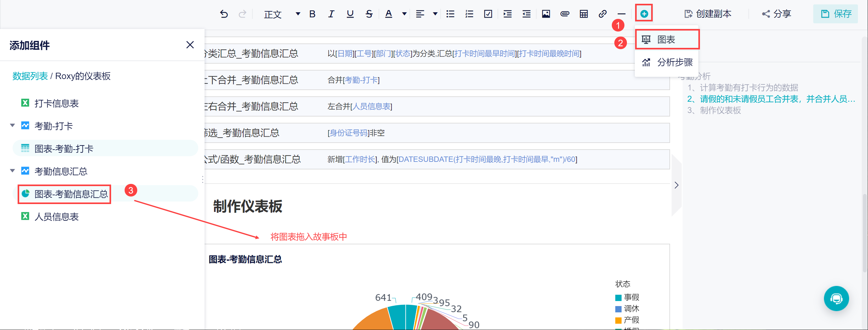Toggle bold formatting

(312, 14)
